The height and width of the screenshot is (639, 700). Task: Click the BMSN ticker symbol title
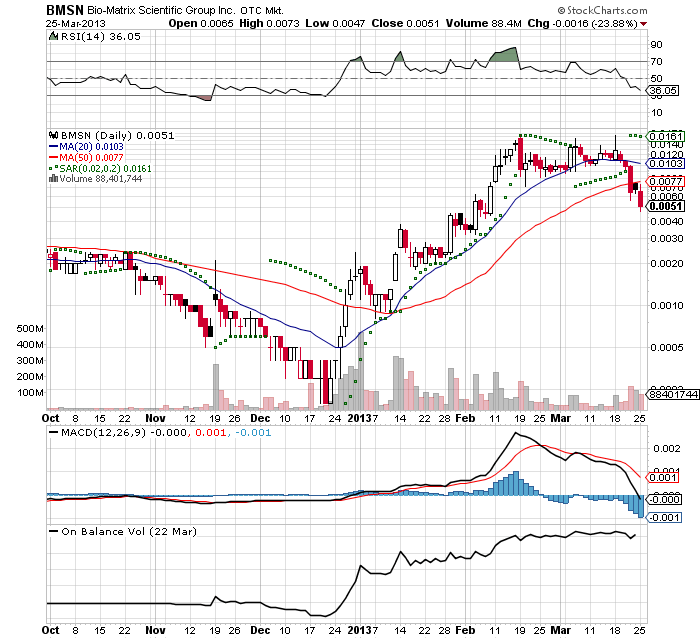point(65,10)
